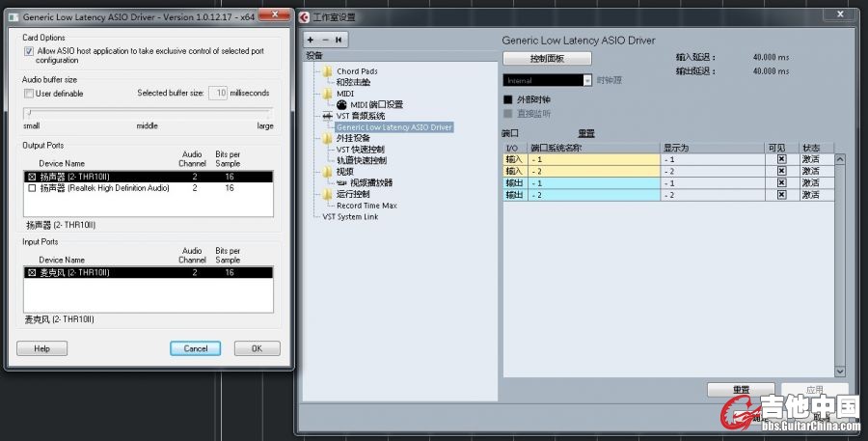This screenshot has height=441, width=868.
Task: Click the 重置 button at bottom right
Action: click(741, 390)
